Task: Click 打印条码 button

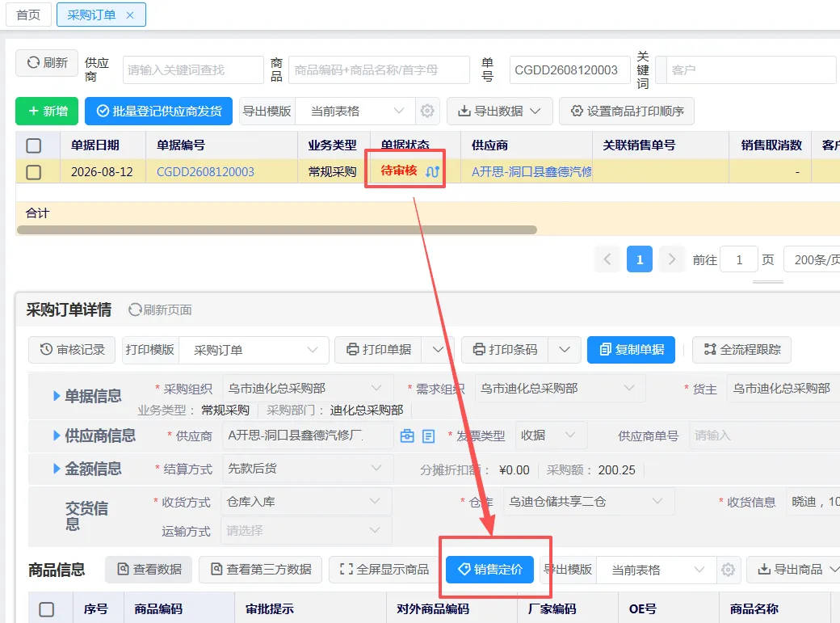Action: pyautogui.click(x=505, y=350)
